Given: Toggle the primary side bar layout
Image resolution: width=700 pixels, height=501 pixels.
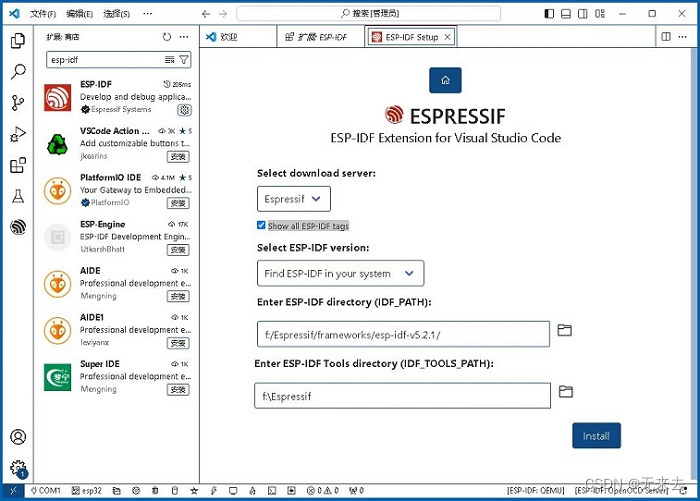Looking at the screenshot, I should pos(550,14).
